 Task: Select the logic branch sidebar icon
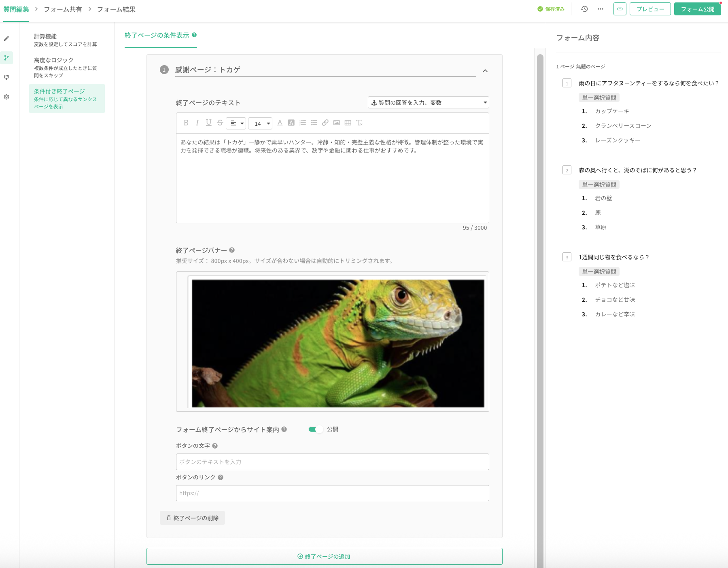[x=6, y=58]
